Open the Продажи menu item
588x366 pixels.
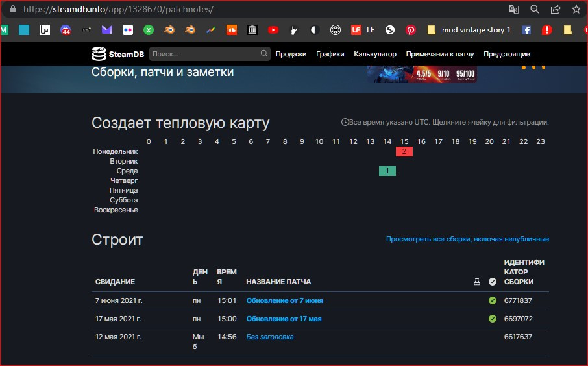tap(291, 55)
